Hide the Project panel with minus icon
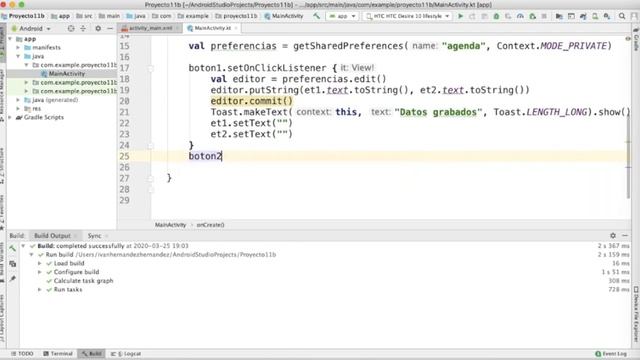The height and width of the screenshot is (360, 640). point(110,29)
